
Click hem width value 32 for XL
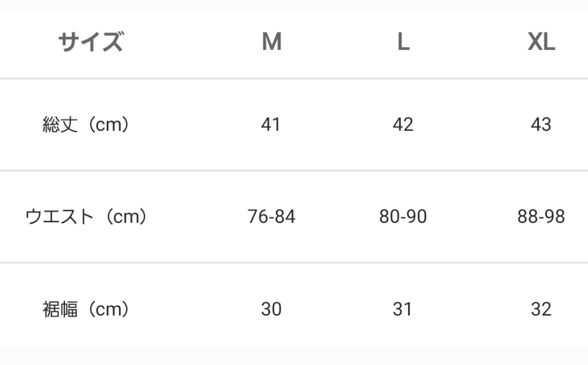point(541,309)
